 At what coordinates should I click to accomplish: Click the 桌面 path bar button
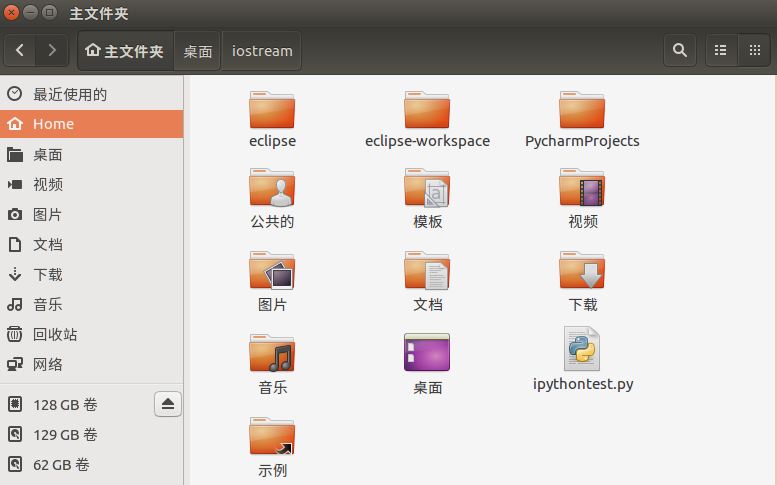(197, 51)
